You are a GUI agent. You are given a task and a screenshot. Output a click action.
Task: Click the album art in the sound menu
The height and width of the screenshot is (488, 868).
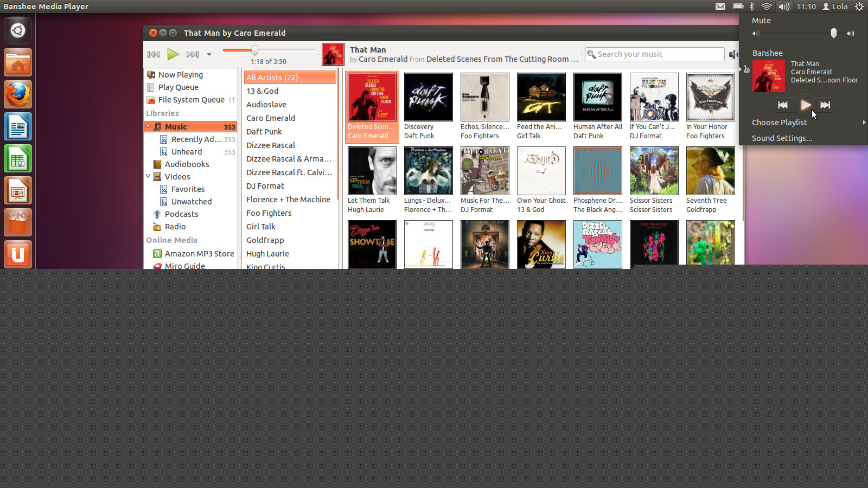[x=769, y=76]
